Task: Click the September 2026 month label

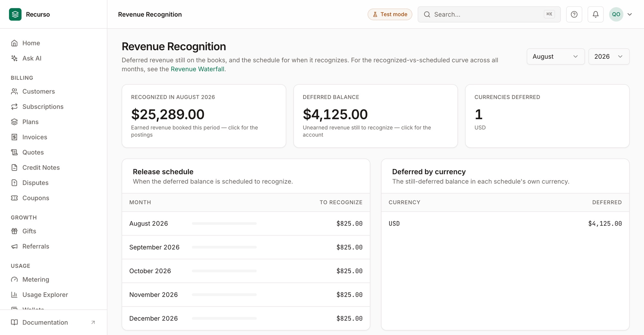Action: (154, 247)
